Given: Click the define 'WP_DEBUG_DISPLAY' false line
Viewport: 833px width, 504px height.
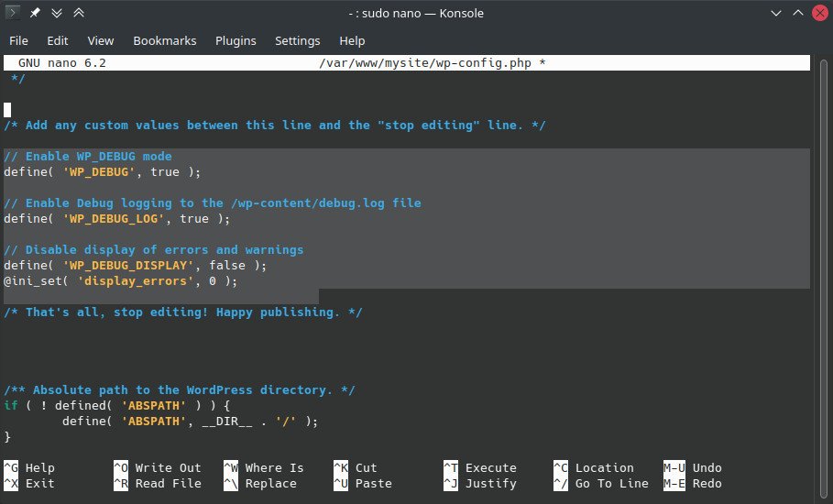Looking at the screenshot, I should pos(136,266).
